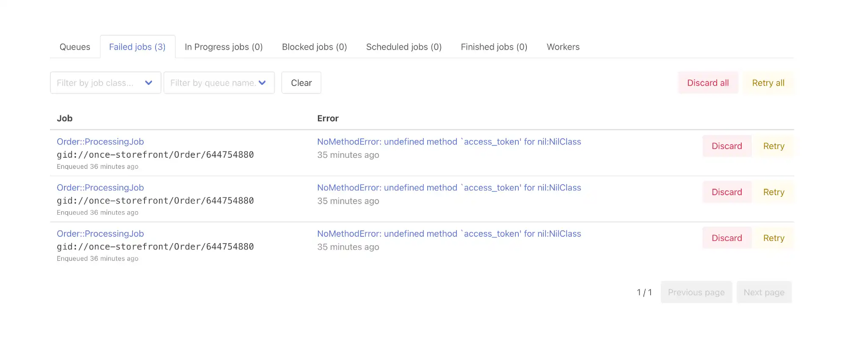The image size is (868, 353).
Task: Retry the first failed job
Action: [773, 146]
